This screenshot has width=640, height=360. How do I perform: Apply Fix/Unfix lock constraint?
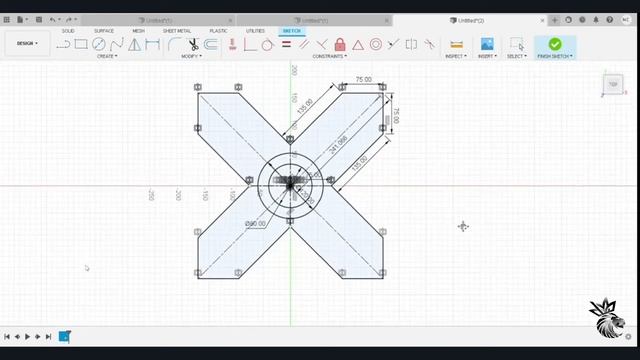tap(340, 44)
